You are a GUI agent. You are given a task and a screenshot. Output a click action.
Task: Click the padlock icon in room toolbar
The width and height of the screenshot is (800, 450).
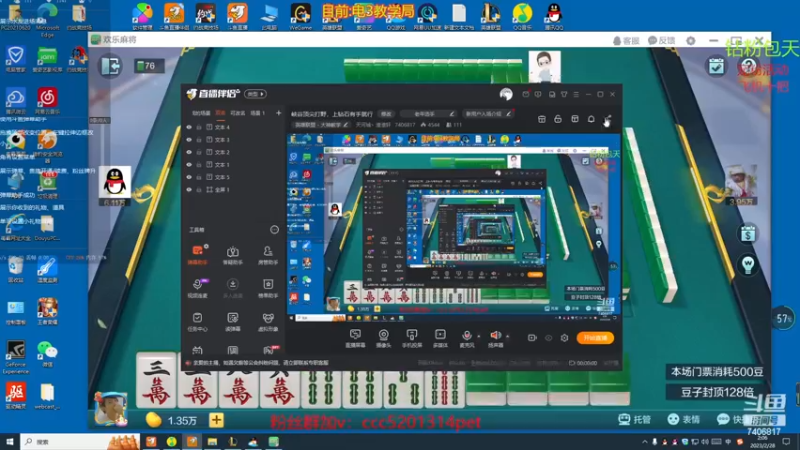tap(558, 119)
